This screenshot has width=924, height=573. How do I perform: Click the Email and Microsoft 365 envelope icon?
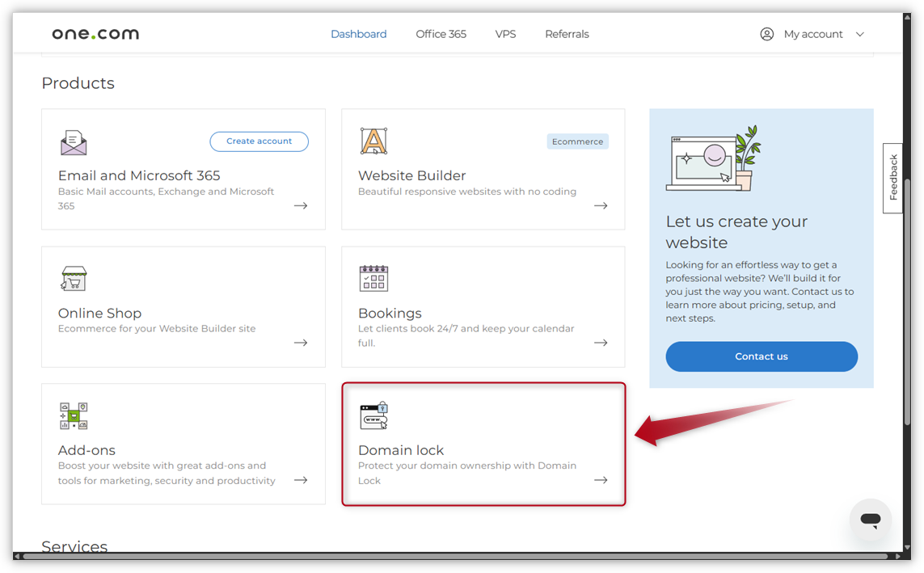tap(74, 142)
